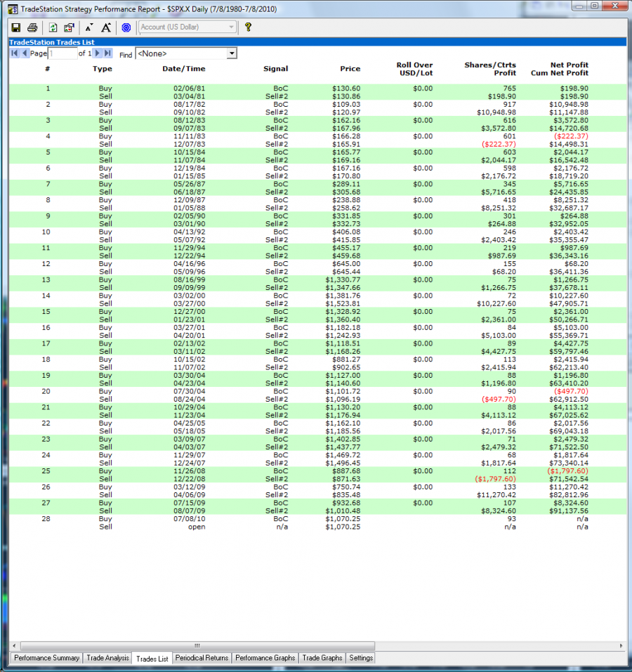Click sell price $1,437.77 in trade 23

click(343, 447)
